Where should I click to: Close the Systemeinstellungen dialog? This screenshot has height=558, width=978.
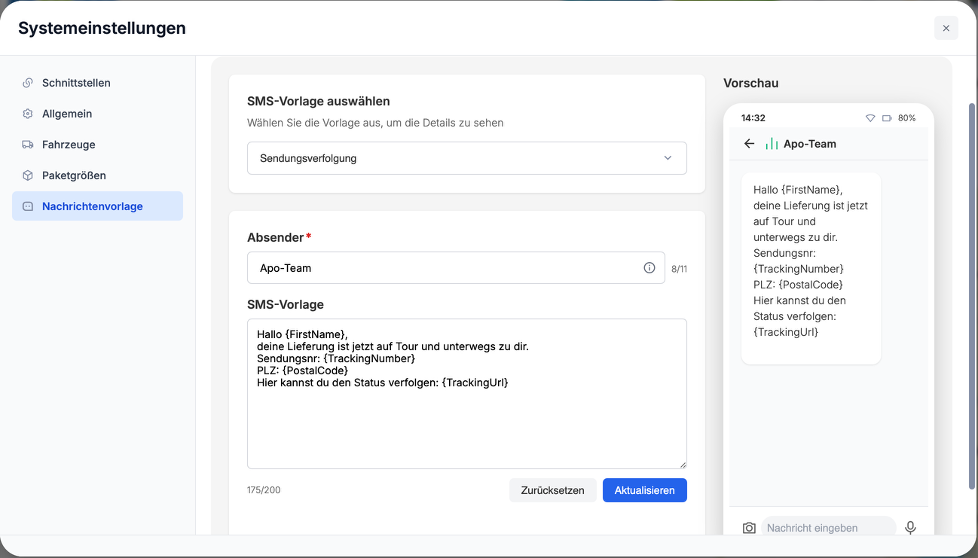[x=946, y=28]
